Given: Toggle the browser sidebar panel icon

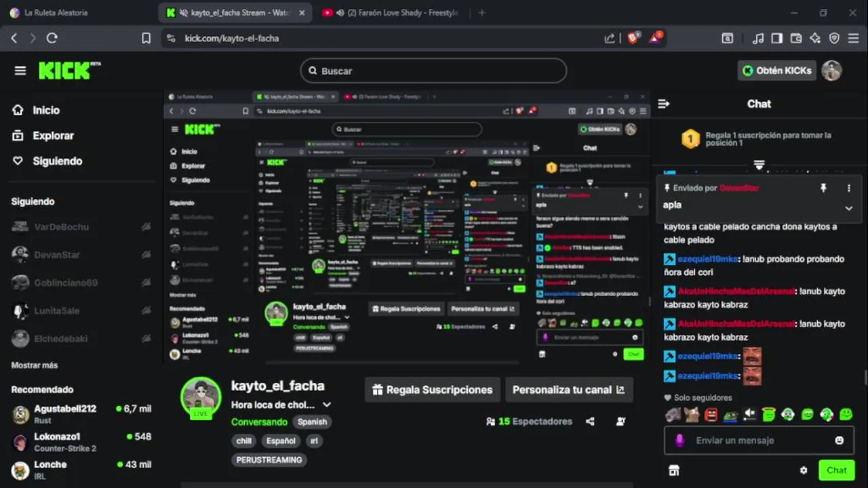Looking at the screenshot, I should pos(777,39).
